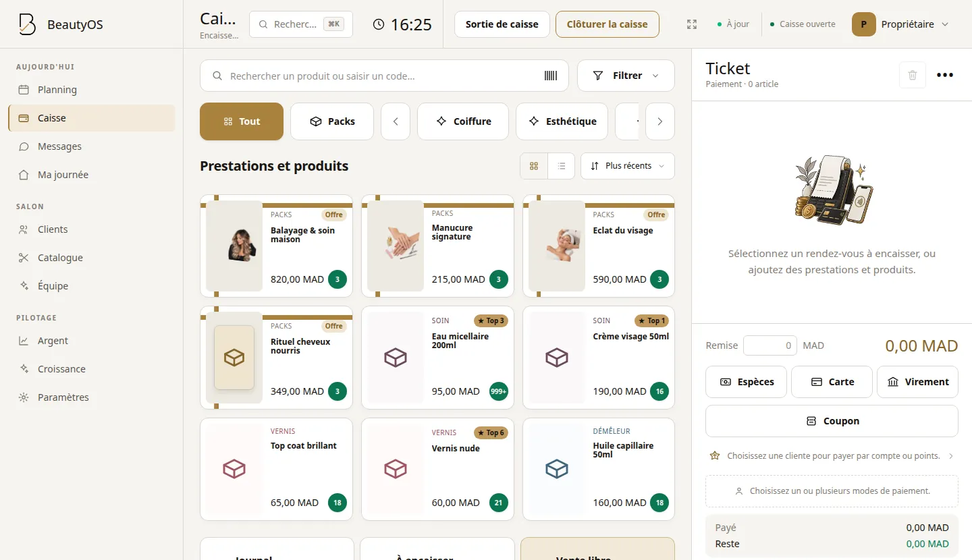
Task: Apply a Coupon payment
Action: (832, 421)
